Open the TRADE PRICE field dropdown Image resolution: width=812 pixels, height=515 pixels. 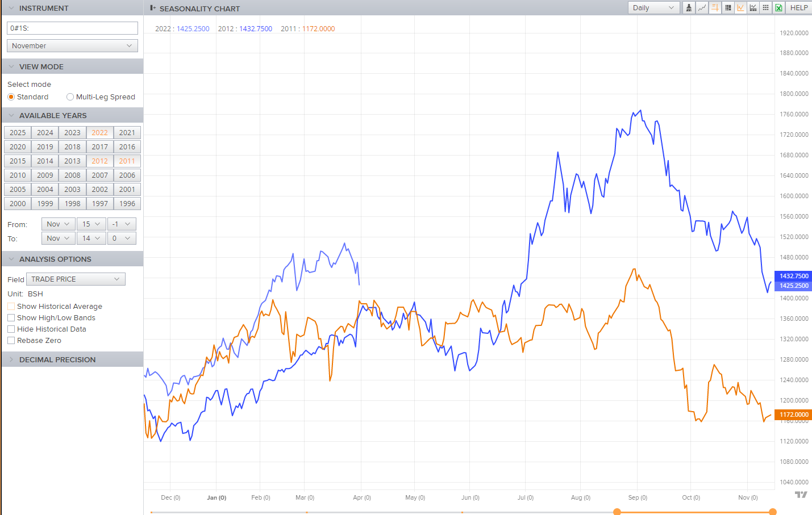point(76,279)
